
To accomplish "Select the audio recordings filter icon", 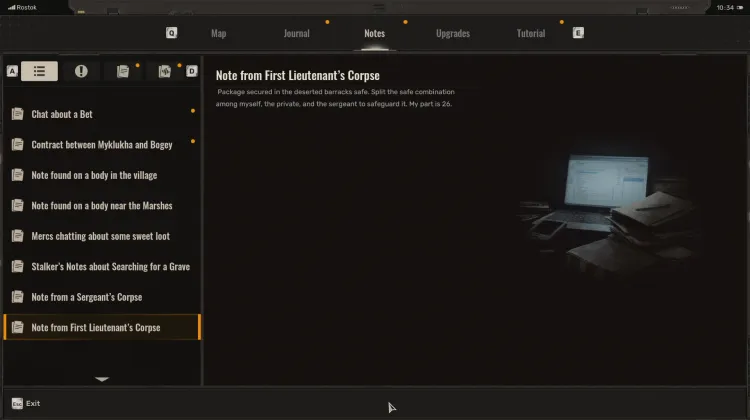I will [165, 71].
